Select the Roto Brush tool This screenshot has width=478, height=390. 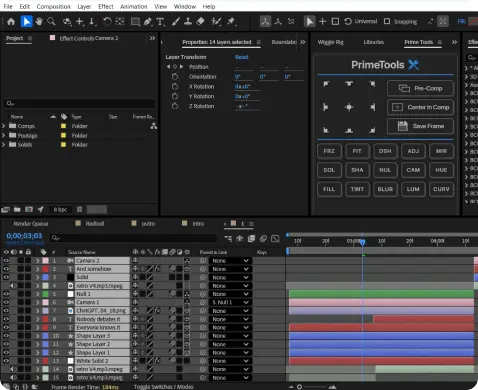(216, 22)
